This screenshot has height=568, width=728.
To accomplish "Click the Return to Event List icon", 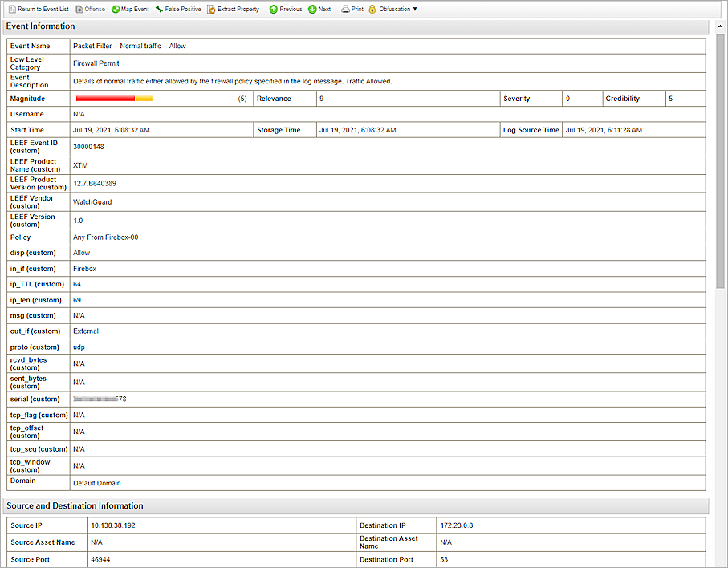I will click(x=12, y=9).
